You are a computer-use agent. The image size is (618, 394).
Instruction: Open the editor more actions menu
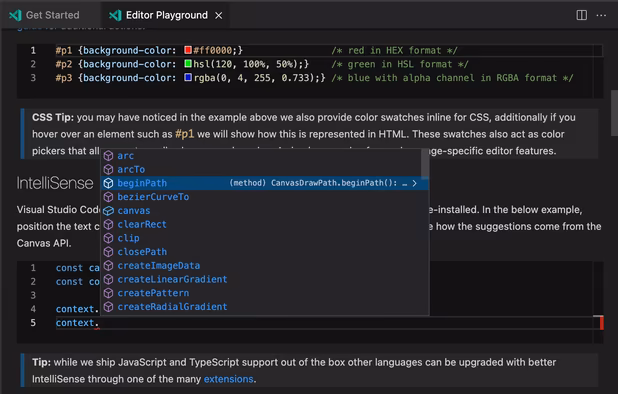click(x=601, y=15)
